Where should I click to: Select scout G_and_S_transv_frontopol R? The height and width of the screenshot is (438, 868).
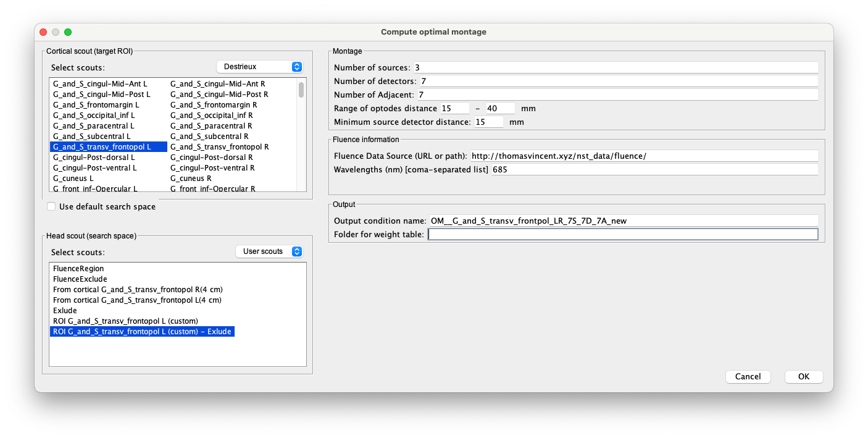[x=220, y=147]
